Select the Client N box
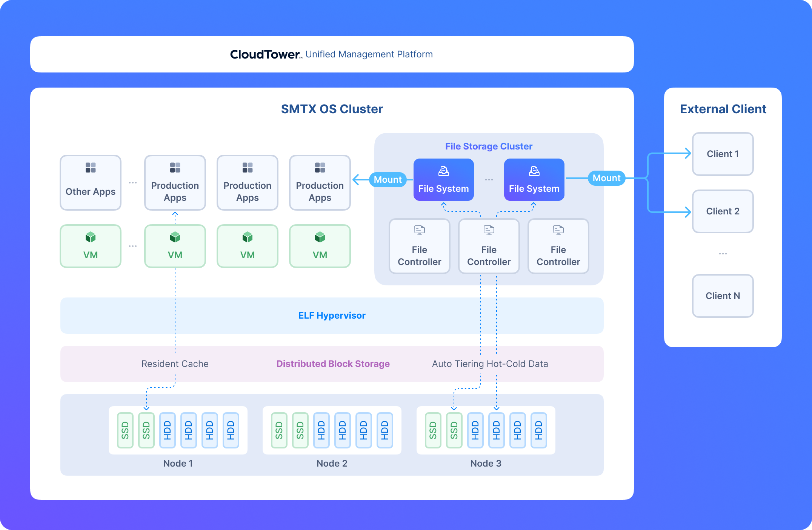 click(x=723, y=296)
